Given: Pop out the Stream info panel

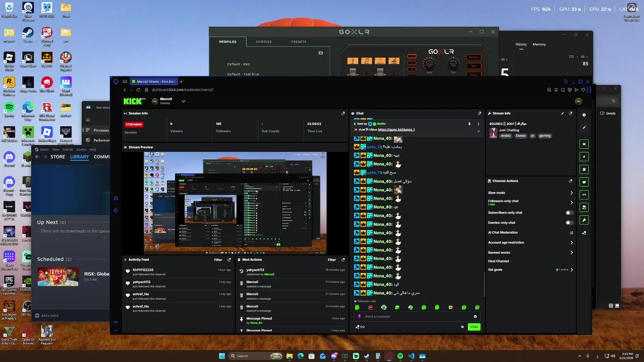Looking at the screenshot, I should (571, 114).
